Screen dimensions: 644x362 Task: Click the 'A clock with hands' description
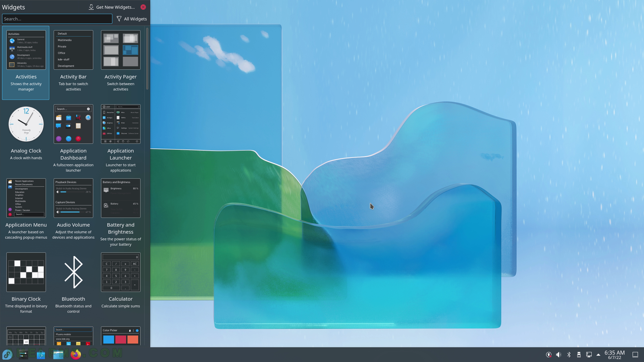(26, 158)
